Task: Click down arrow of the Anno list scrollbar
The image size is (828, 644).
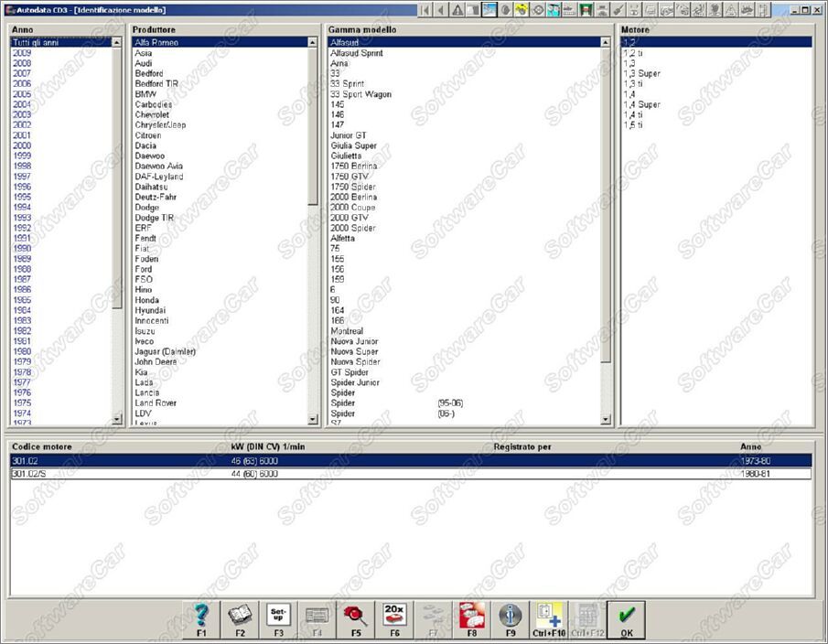Action: (117, 420)
